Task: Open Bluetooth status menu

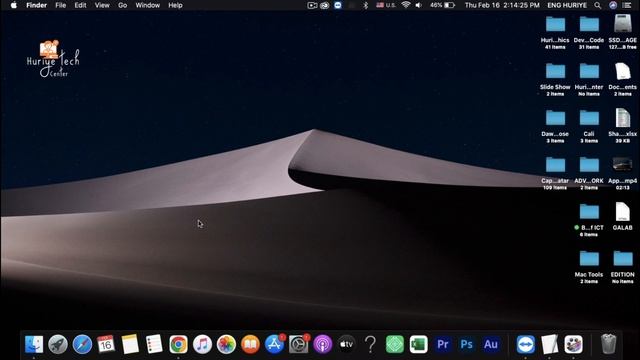Action: coord(366,5)
